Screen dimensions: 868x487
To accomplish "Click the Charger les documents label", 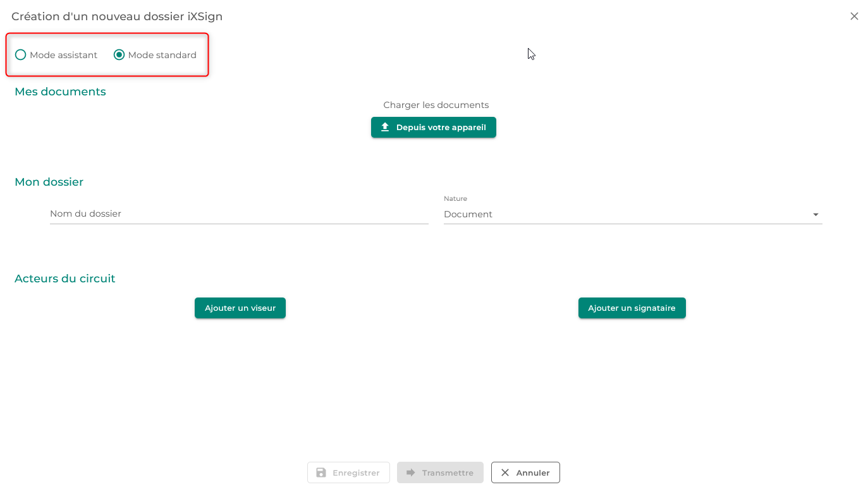I will coord(436,105).
